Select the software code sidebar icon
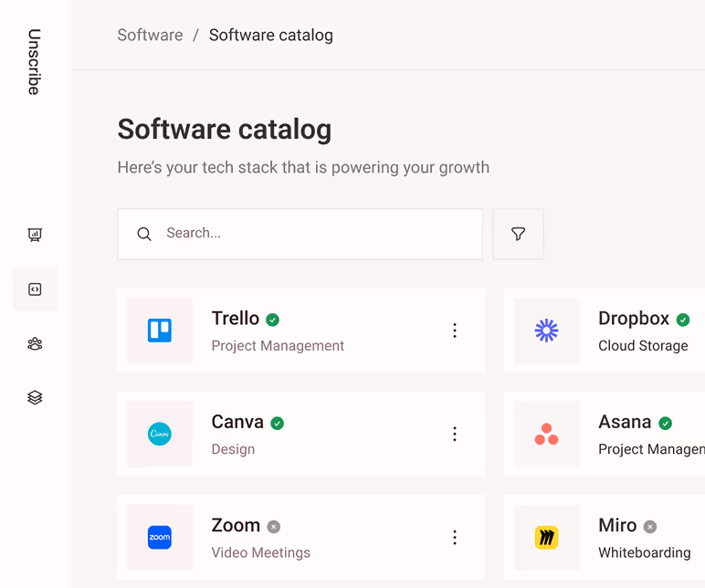The height and width of the screenshot is (588, 705). [35, 289]
